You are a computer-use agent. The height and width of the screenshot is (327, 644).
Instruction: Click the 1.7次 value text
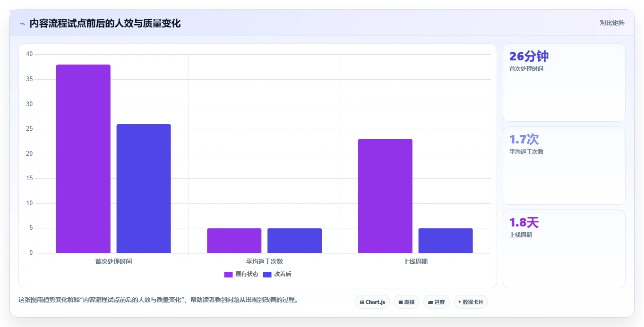(524, 139)
